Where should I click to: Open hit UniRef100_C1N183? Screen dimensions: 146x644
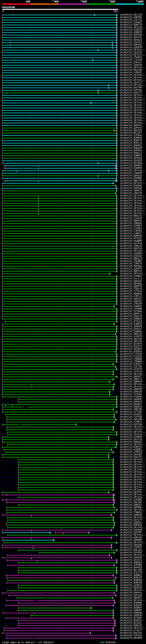tap(131, 22)
